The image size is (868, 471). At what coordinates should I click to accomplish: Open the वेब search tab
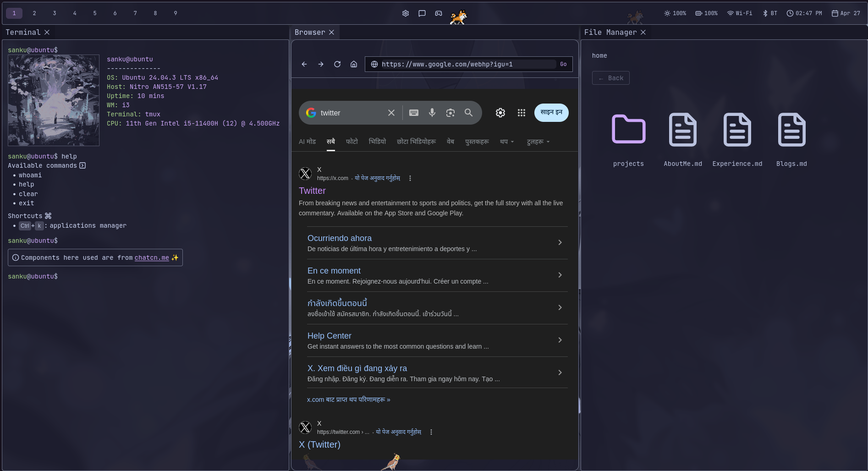click(450, 142)
